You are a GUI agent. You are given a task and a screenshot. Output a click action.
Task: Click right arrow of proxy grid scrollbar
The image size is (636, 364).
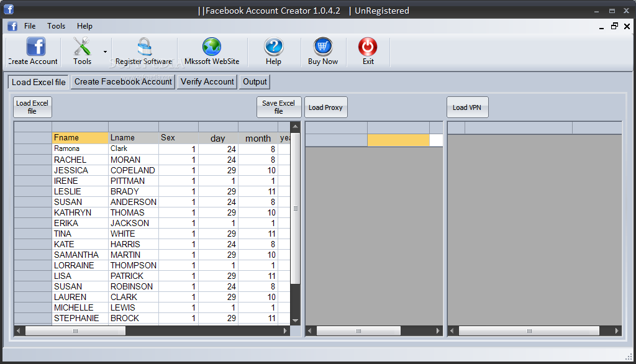[438, 331]
